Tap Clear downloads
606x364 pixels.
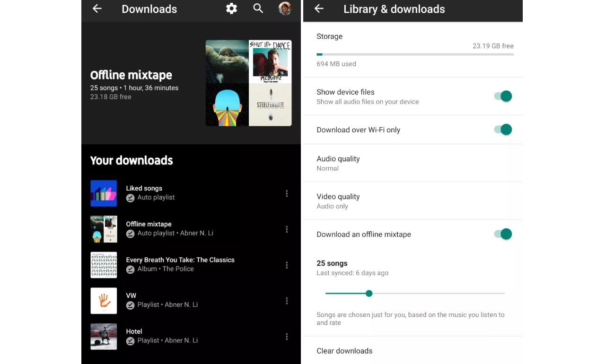344,351
